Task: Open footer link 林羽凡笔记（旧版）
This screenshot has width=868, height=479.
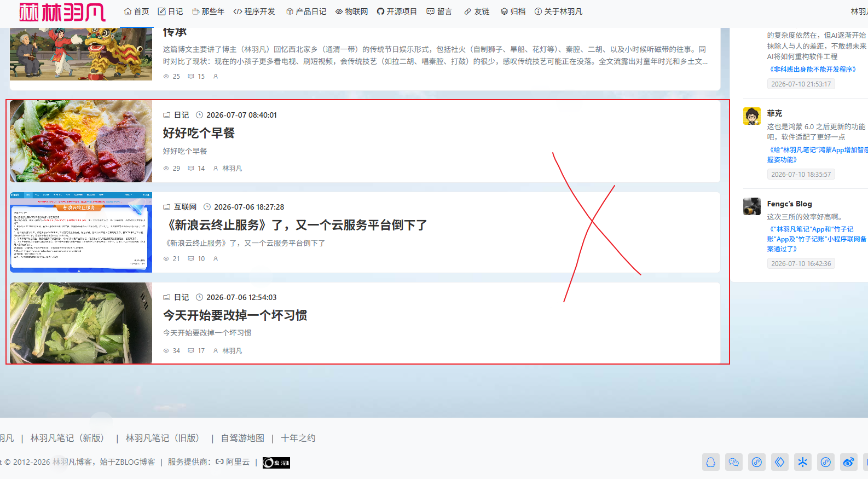Action: 164,438
